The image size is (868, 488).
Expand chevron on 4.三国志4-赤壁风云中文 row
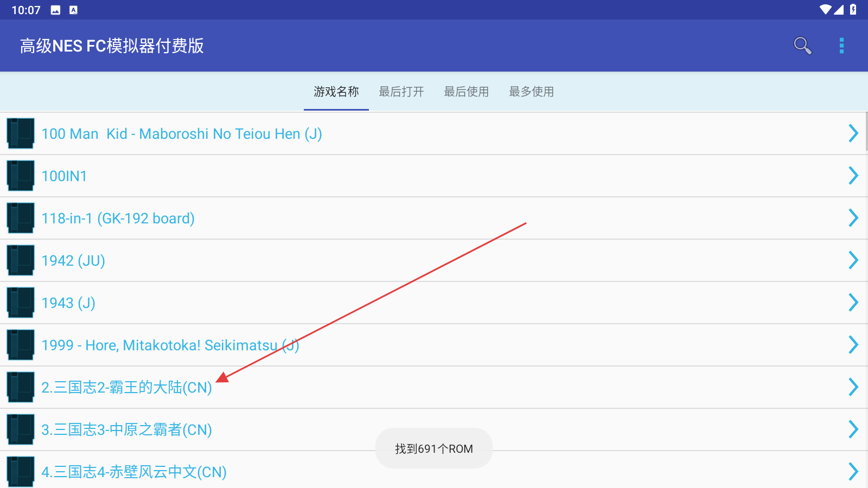(853, 472)
